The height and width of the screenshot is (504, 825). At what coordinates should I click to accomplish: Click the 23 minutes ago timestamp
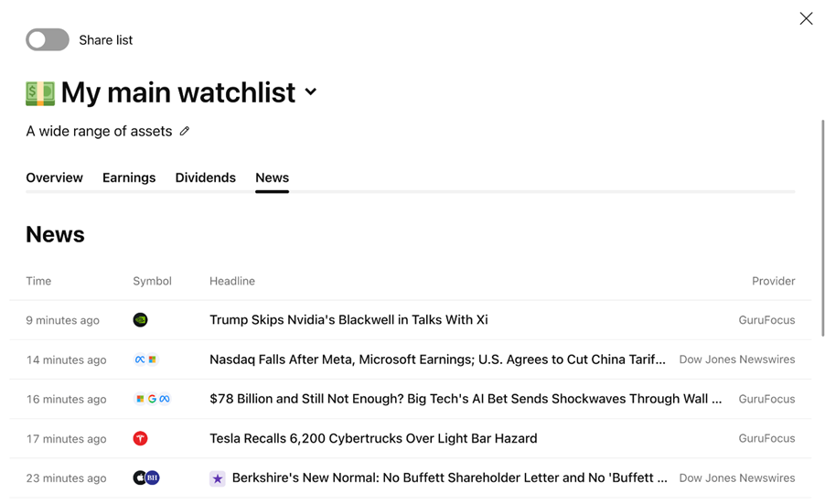(66, 478)
